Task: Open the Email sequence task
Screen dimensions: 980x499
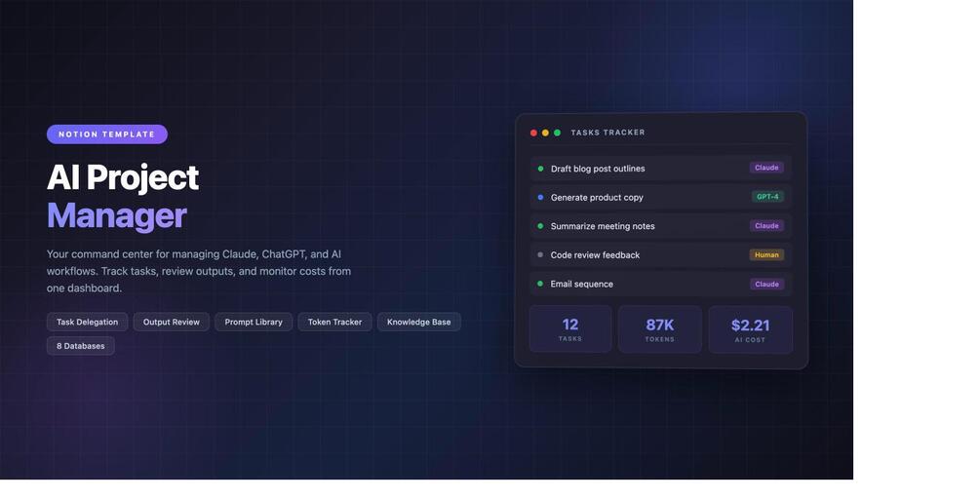Action: click(660, 284)
